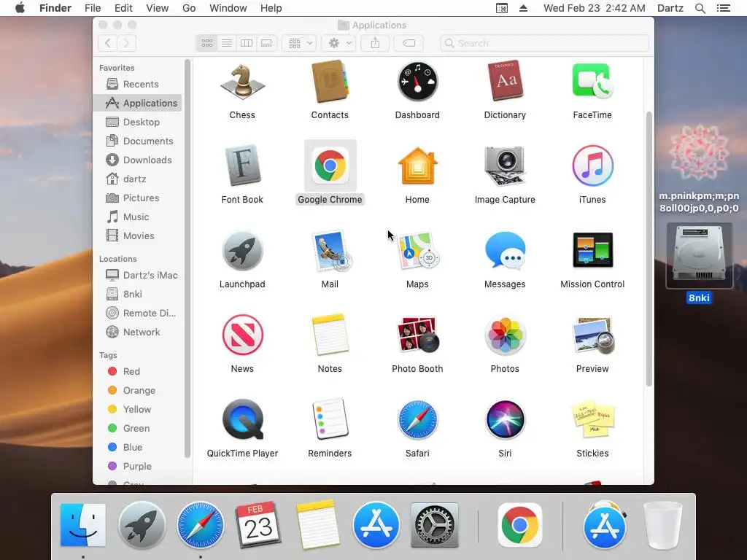This screenshot has width=747, height=560.
Task: Select the Contacts app icon
Action: (x=330, y=82)
